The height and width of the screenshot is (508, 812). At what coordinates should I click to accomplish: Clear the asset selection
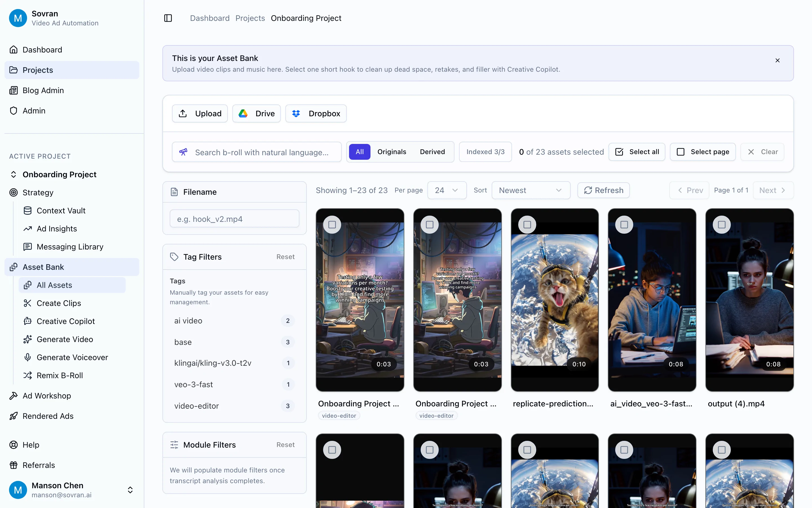click(x=762, y=152)
